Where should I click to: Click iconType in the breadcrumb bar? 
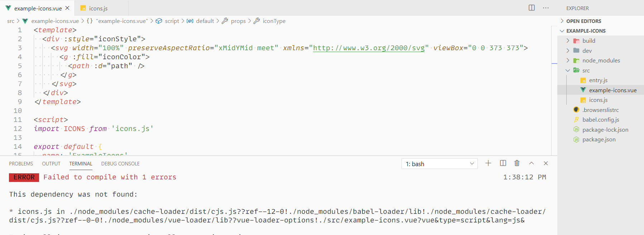[274, 21]
